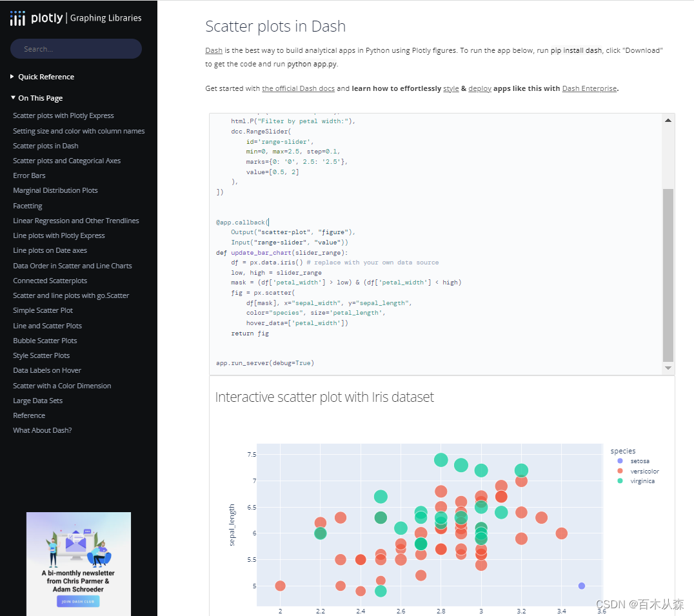Go to Setting size and color with column names
The width and height of the screenshot is (694, 616).
(79, 131)
